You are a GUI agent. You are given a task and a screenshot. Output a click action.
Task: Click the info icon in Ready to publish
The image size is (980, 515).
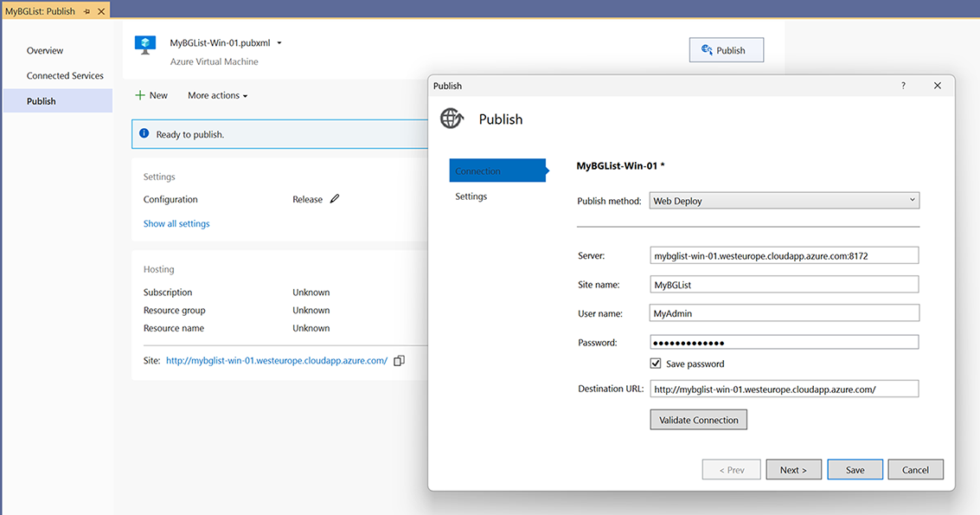[x=144, y=133]
